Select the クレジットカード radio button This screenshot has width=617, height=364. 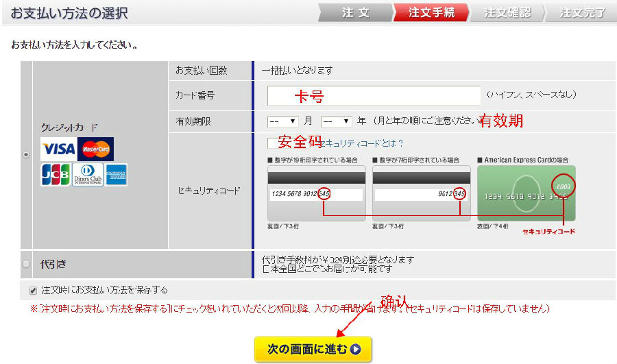(27, 156)
